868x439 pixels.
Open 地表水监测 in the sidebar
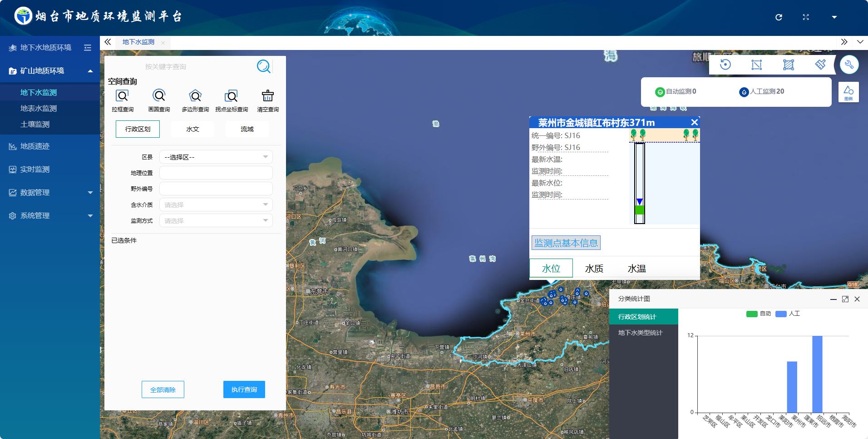pyautogui.click(x=39, y=109)
